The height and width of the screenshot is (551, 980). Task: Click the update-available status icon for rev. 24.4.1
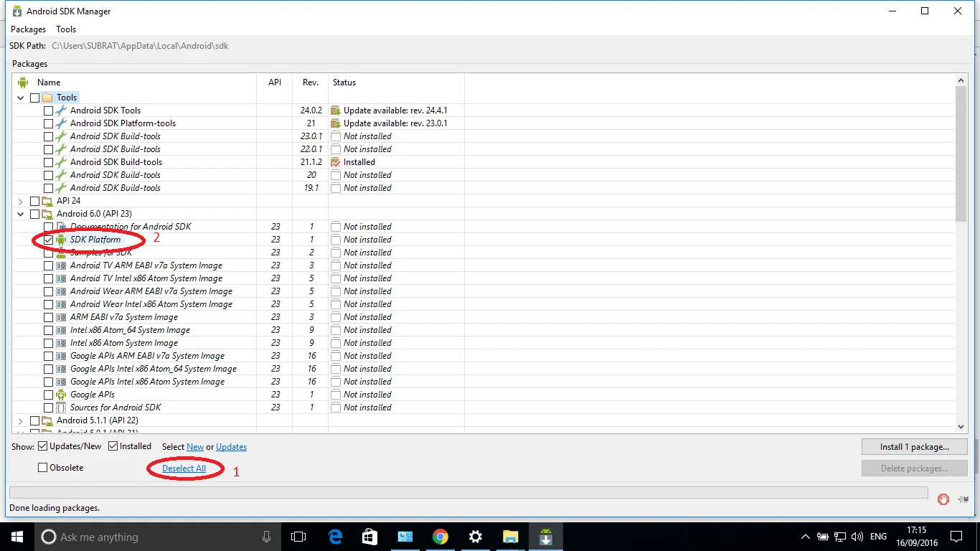[x=335, y=110]
